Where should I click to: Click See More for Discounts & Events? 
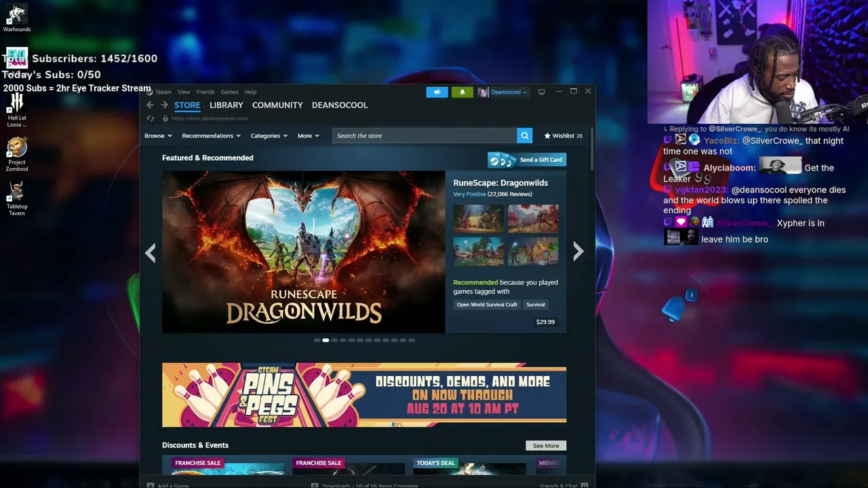coord(546,446)
